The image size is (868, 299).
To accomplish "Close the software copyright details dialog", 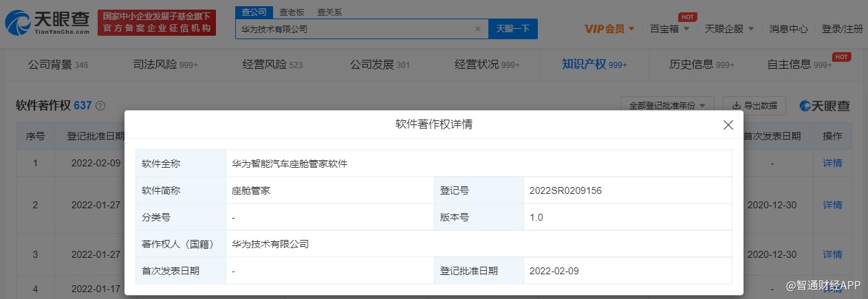I will pos(728,125).
